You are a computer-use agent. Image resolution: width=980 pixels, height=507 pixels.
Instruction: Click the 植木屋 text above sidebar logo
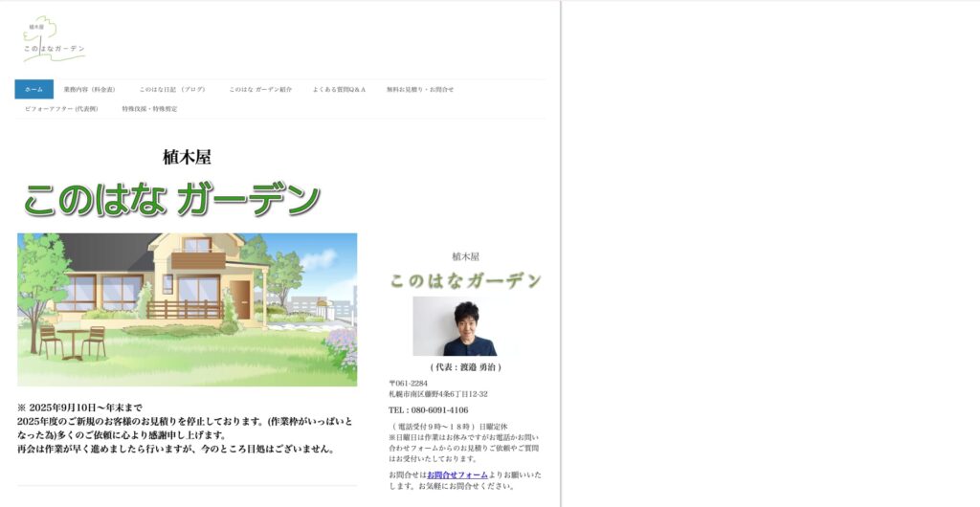pos(465,256)
